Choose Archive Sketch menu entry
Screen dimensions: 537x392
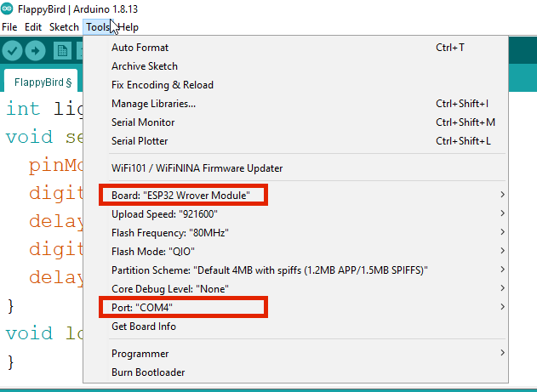pyautogui.click(x=145, y=66)
